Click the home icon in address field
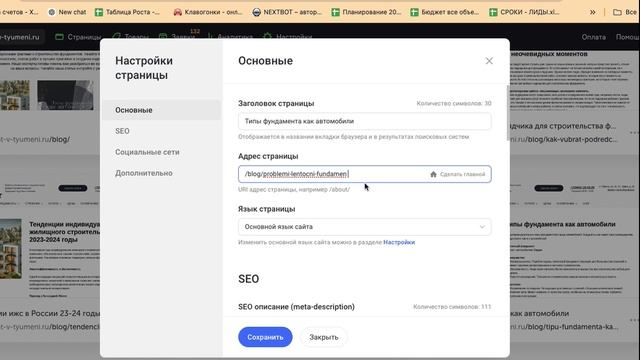 click(433, 174)
